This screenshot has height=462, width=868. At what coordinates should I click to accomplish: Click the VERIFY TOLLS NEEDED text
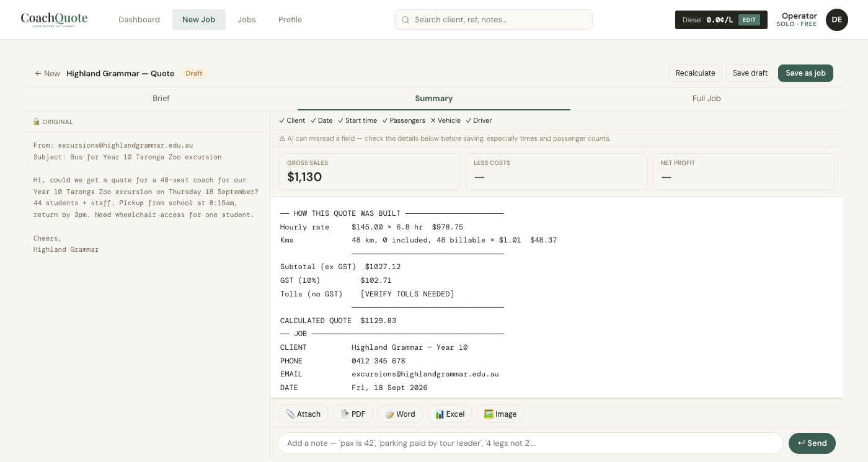[x=407, y=294]
